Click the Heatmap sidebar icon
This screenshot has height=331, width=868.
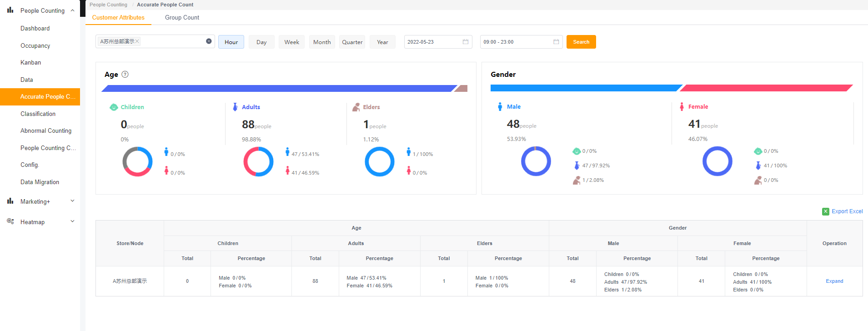point(10,221)
